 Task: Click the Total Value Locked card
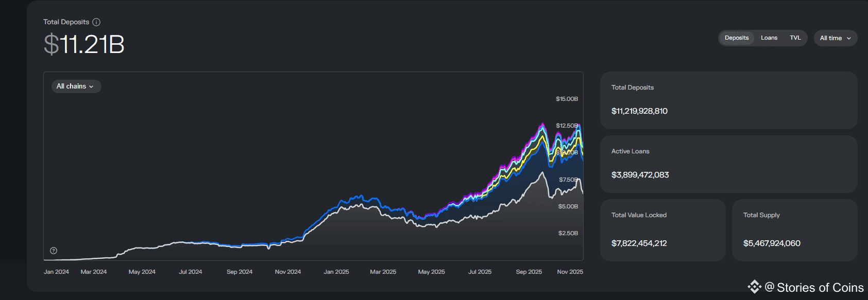[662, 230]
